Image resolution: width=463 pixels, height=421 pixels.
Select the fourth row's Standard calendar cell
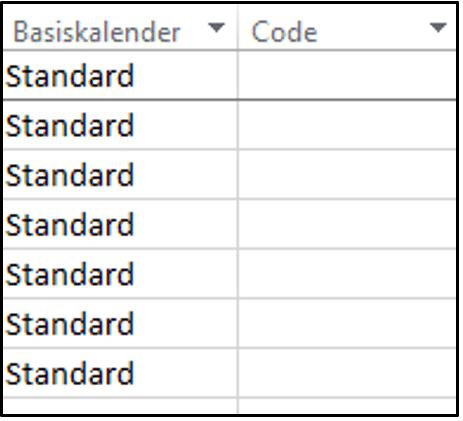(120, 224)
